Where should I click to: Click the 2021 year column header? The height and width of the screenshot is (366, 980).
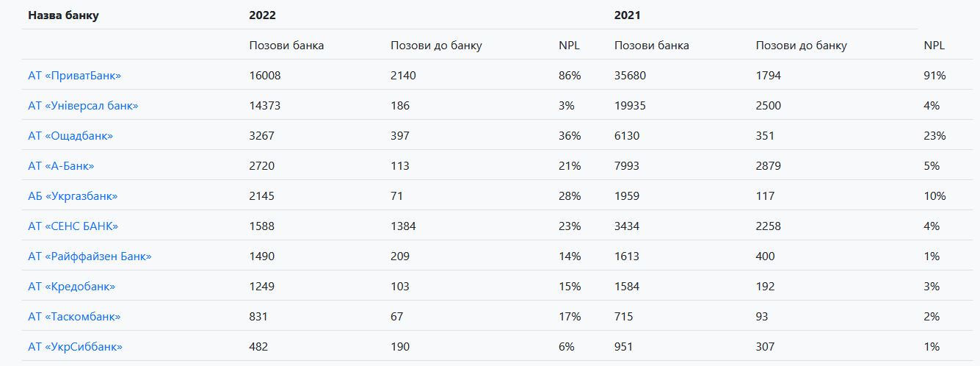click(628, 15)
